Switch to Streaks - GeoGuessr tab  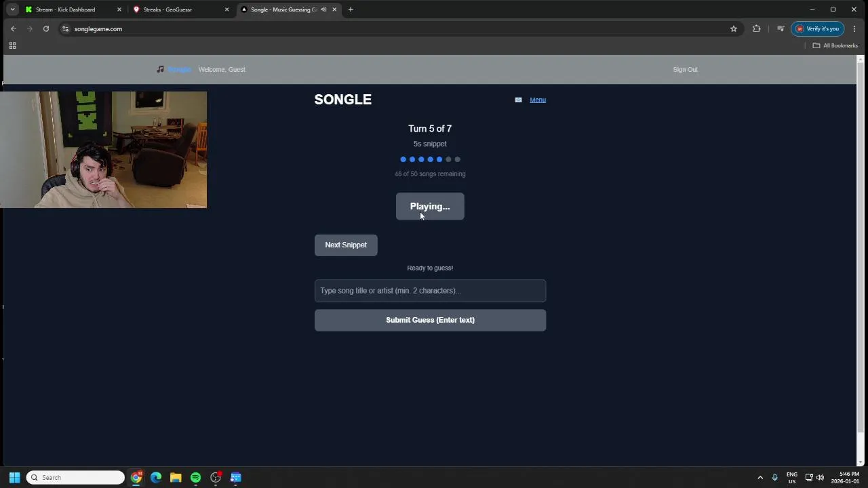167,9
